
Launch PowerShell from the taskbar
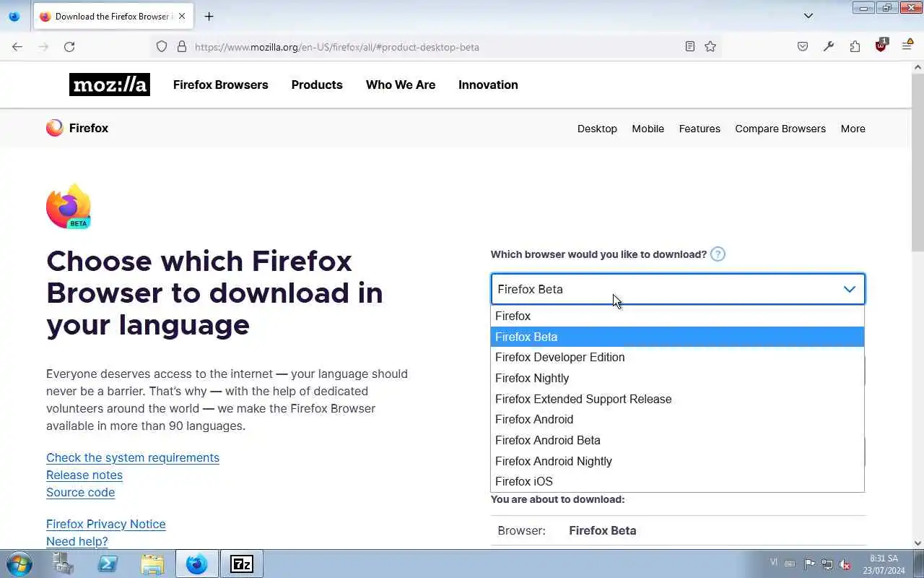(108, 564)
